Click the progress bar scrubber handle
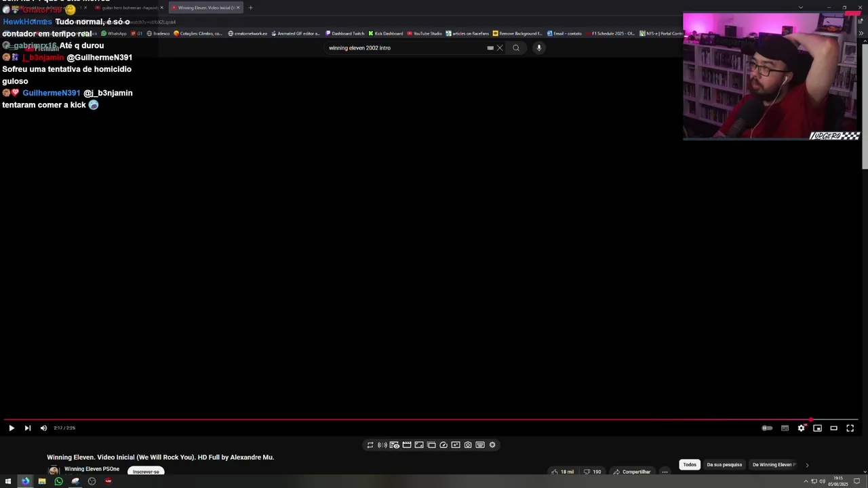Screen dimensions: 868x488 pos(810,420)
